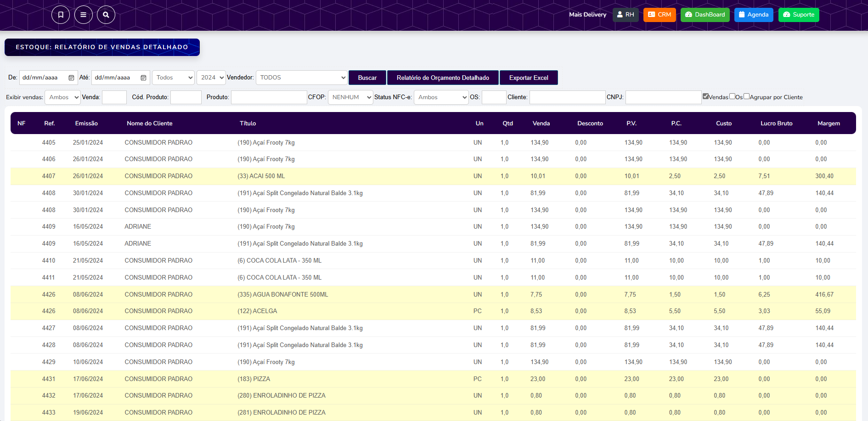Click the Desconto column header
The height and width of the screenshot is (421, 868).
pyautogui.click(x=590, y=123)
